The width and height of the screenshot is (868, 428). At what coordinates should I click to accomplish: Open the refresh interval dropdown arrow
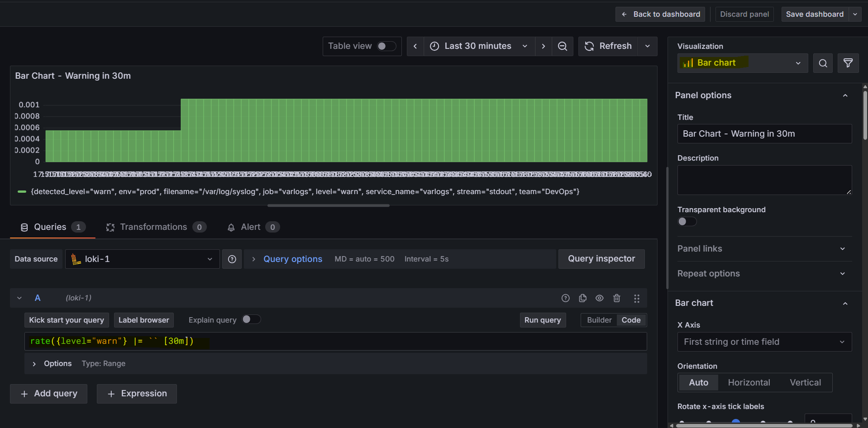tap(648, 46)
